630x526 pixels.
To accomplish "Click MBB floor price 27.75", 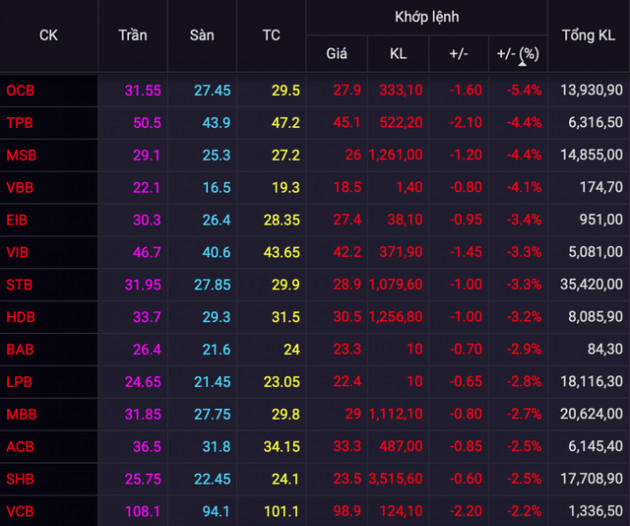I will pyautogui.click(x=213, y=414).
